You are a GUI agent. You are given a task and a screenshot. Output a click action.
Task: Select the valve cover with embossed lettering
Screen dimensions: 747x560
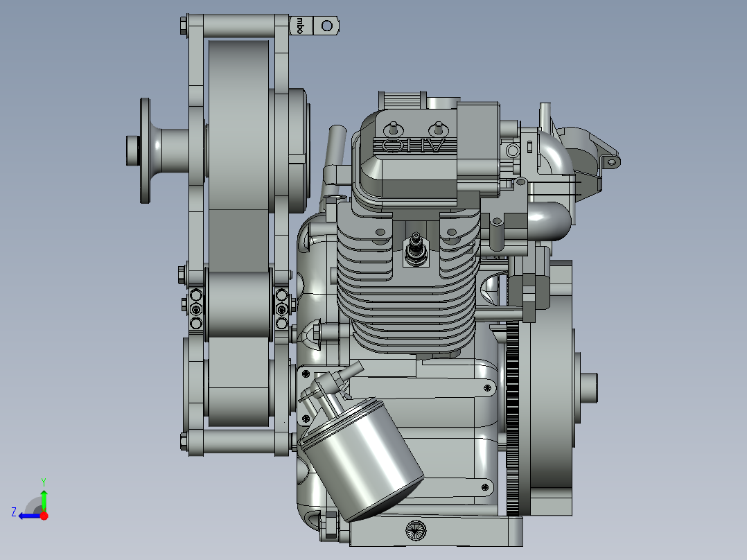click(408, 159)
